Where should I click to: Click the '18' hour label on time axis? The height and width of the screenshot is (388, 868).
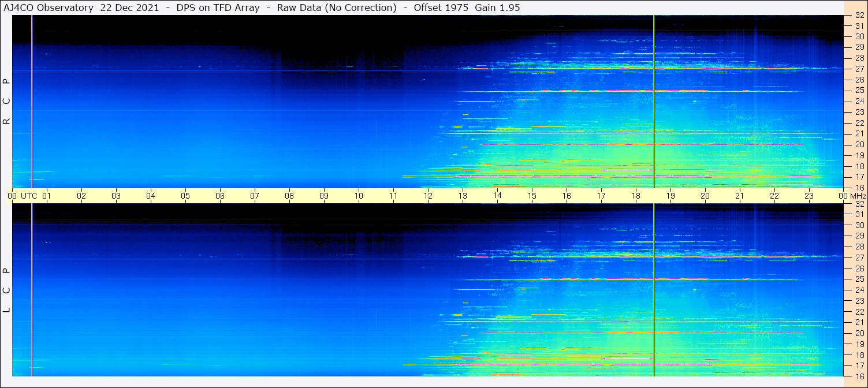[636, 196]
